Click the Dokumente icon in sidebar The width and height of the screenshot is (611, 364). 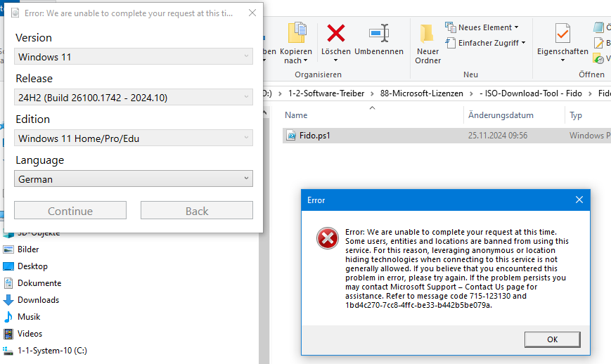8,283
